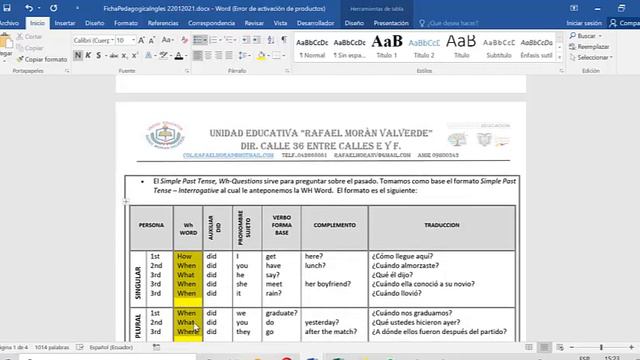640x360 pixels.
Task: Open the font size dropdown
Action: 133,40
